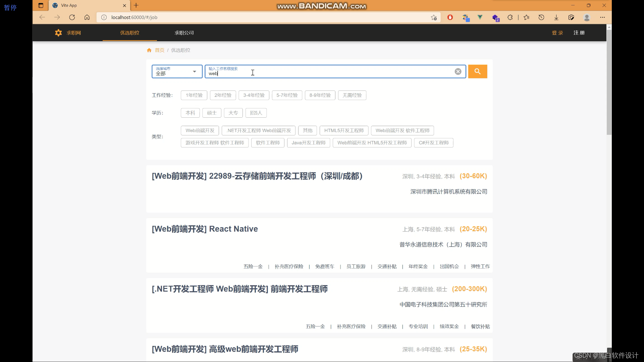Reload the page with the refresh icon
644x362 pixels.
pyautogui.click(x=72, y=17)
